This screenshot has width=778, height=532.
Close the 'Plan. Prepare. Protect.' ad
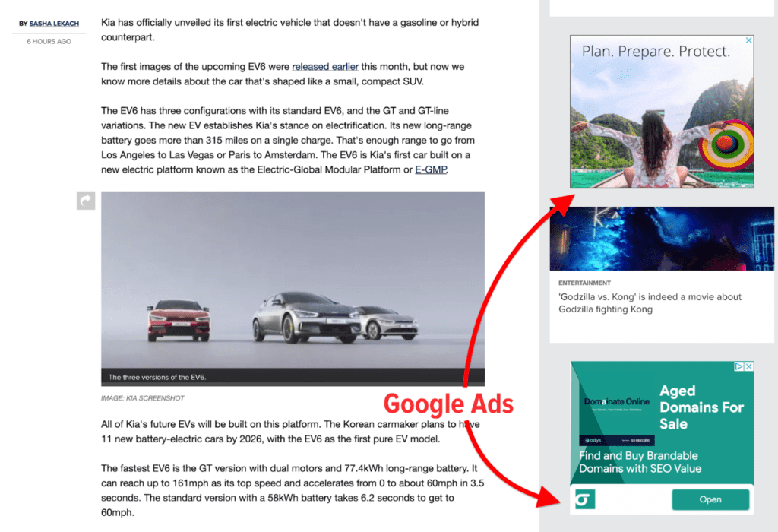(748, 40)
